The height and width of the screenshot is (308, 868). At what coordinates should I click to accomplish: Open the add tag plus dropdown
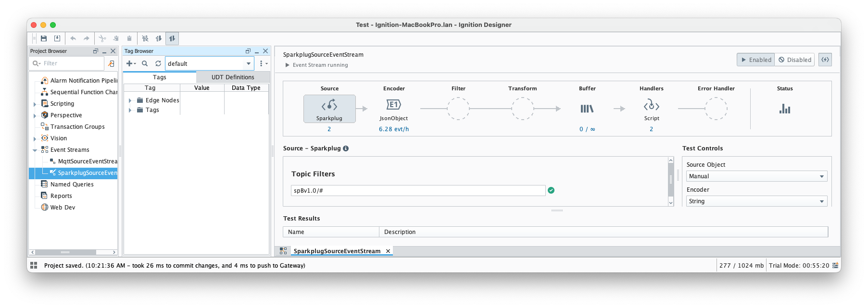tap(131, 63)
